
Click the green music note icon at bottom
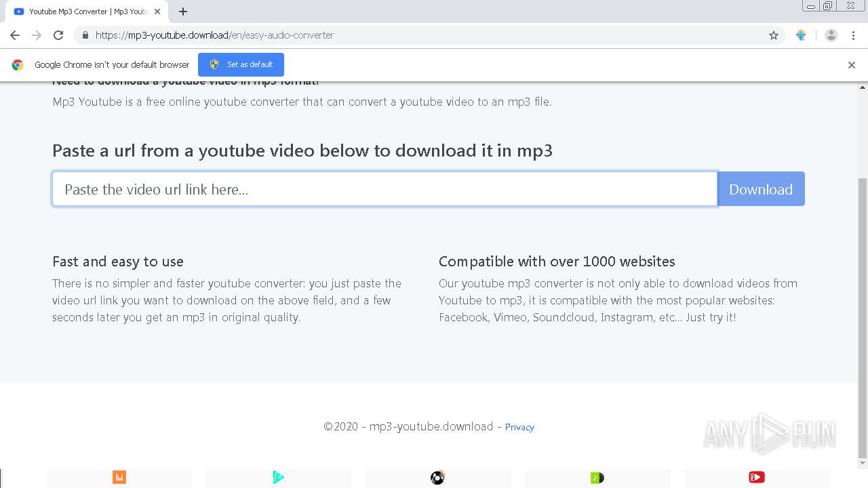tap(597, 477)
